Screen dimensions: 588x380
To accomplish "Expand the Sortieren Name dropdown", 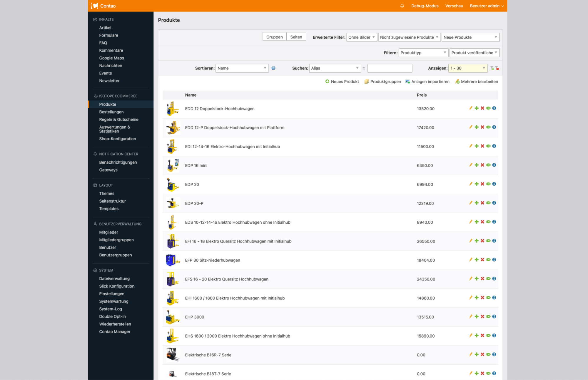I will tap(242, 68).
